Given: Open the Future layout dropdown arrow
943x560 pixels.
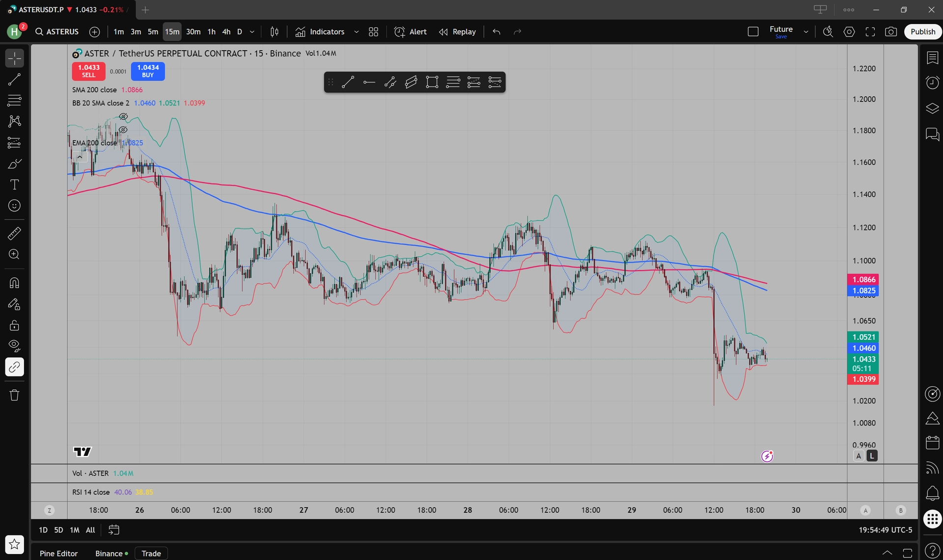Looking at the screenshot, I should click(x=806, y=32).
